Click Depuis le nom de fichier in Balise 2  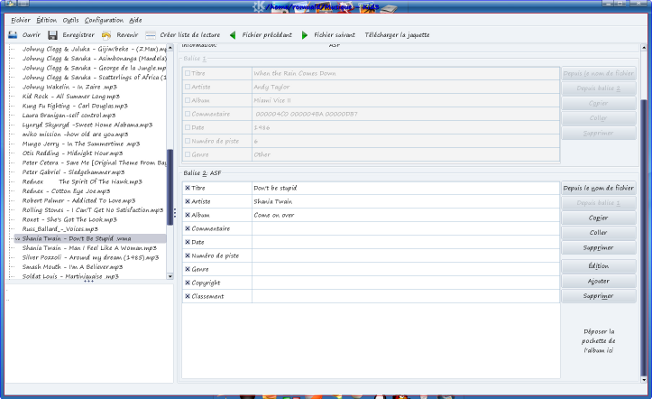(599, 188)
